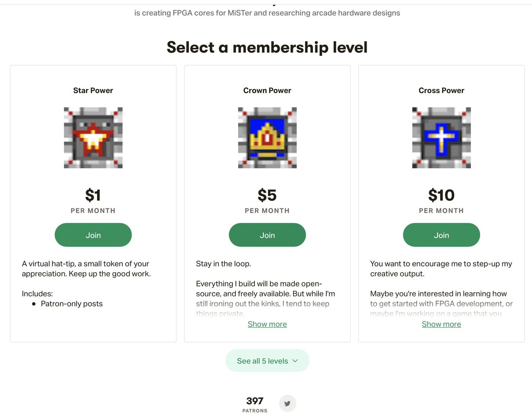Click the $10 per month price
This screenshot has width=532, height=415.
pos(442,195)
